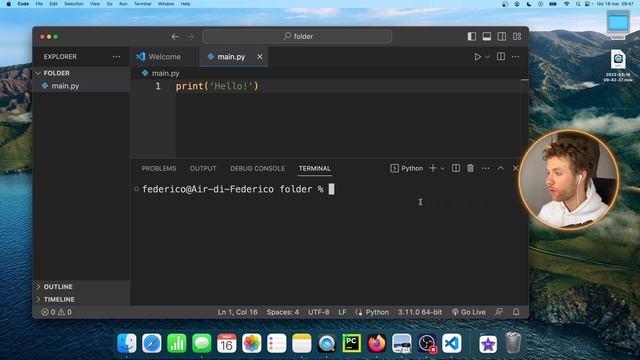Change end of line 'LF' entry
The height and width of the screenshot is (360, 640).
[x=342, y=312]
